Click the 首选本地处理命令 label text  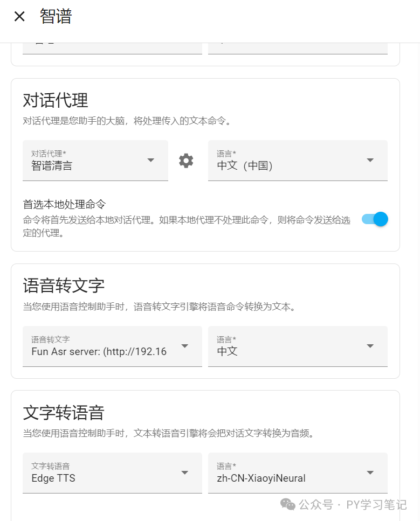tap(64, 204)
